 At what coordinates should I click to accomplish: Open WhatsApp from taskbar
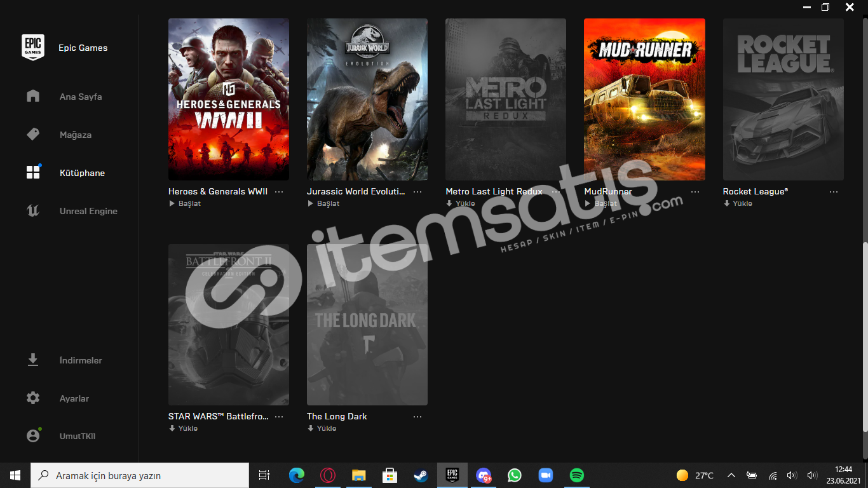(x=514, y=475)
